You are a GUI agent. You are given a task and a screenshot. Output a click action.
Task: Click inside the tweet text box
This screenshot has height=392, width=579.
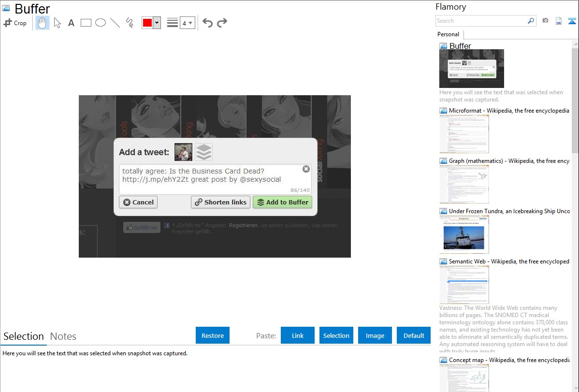click(x=215, y=179)
